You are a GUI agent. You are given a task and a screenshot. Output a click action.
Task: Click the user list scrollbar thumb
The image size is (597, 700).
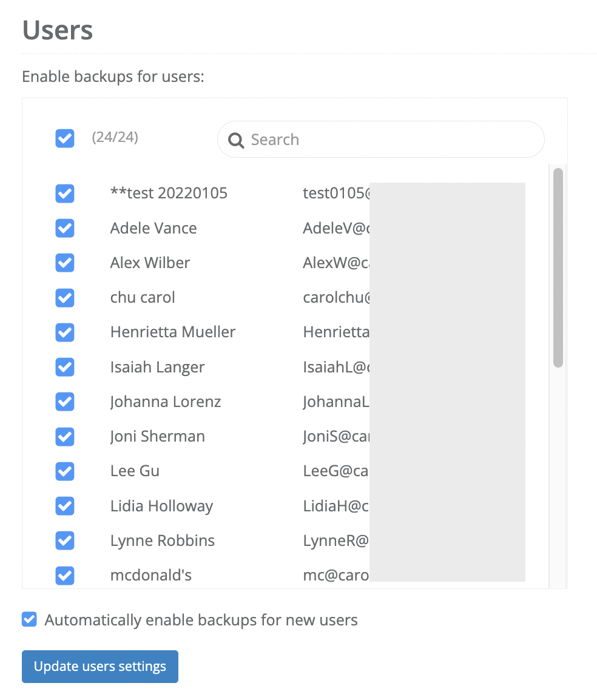[558, 268]
